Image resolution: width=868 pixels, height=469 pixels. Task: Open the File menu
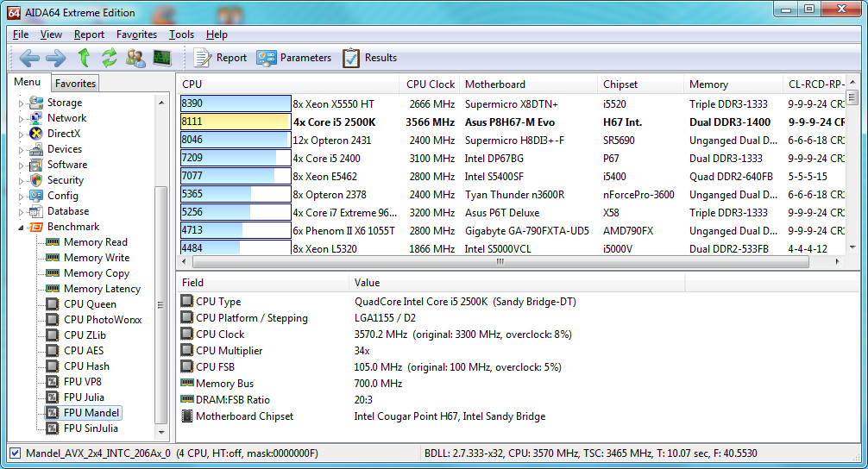[21, 34]
